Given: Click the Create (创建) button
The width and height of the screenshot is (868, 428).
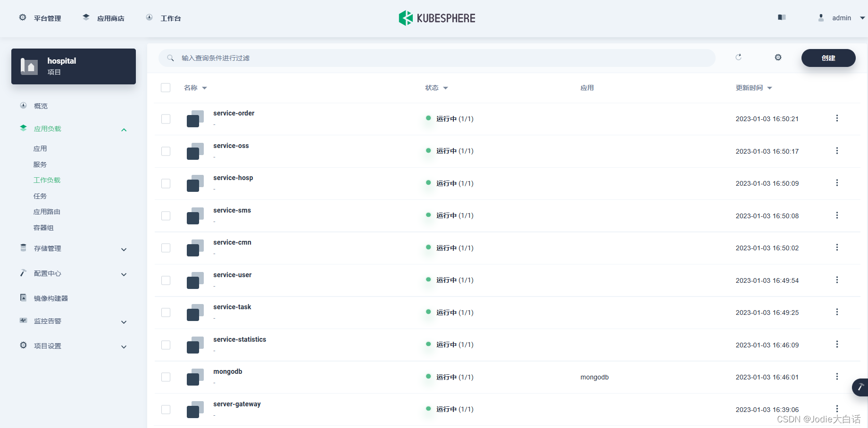Looking at the screenshot, I should point(828,58).
